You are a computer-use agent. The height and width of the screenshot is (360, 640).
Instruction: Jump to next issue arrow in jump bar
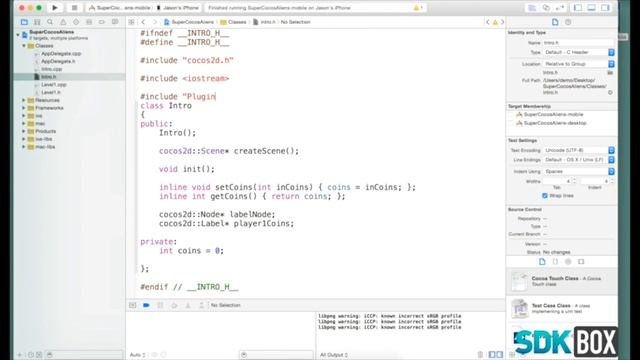[x=502, y=22]
